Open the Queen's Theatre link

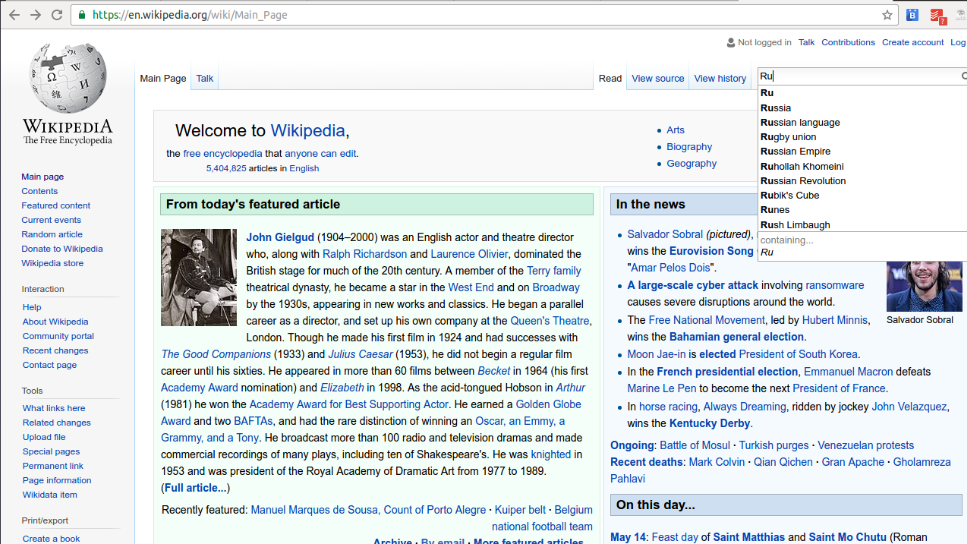click(x=549, y=321)
